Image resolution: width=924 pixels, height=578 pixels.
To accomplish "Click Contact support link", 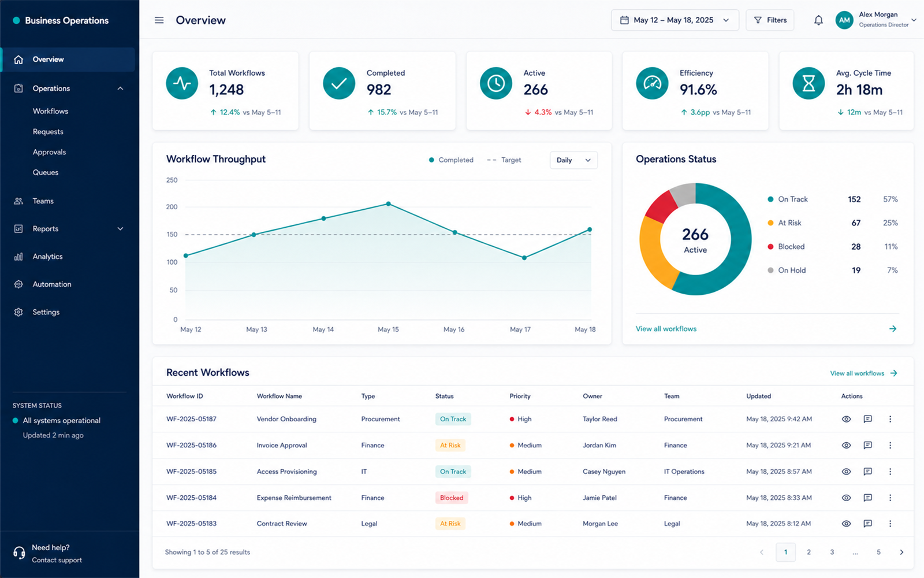I will click(57, 560).
